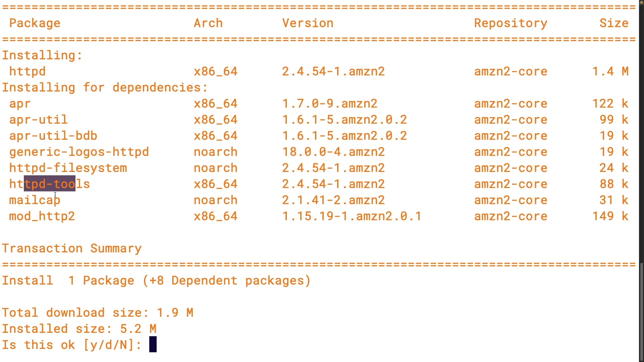The width and height of the screenshot is (644, 362).
Task: Click the httpd-filesystem package name
Action: click(68, 168)
